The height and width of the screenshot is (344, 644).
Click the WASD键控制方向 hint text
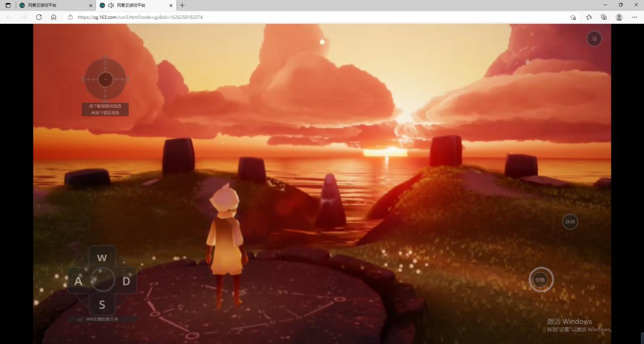click(x=102, y=319)
